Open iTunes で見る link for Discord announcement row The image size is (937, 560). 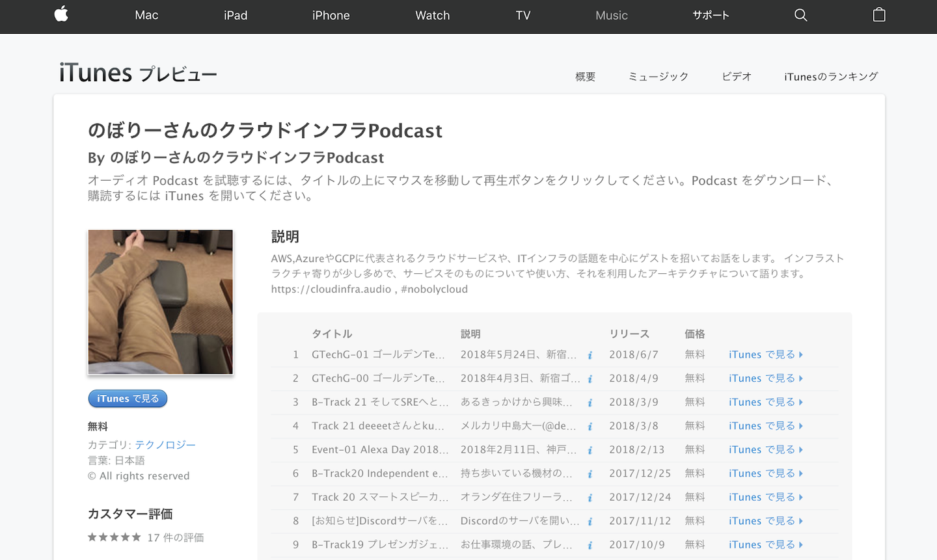point(766,520)
